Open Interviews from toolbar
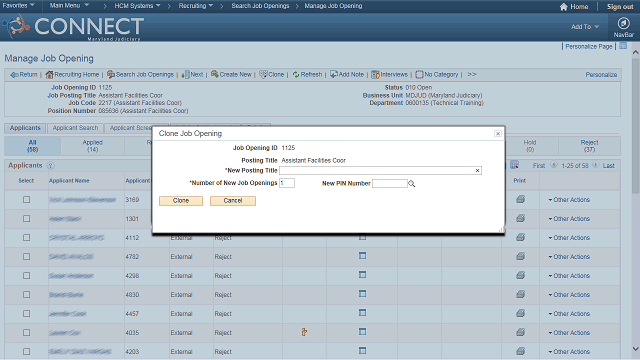 click(390, 75)
